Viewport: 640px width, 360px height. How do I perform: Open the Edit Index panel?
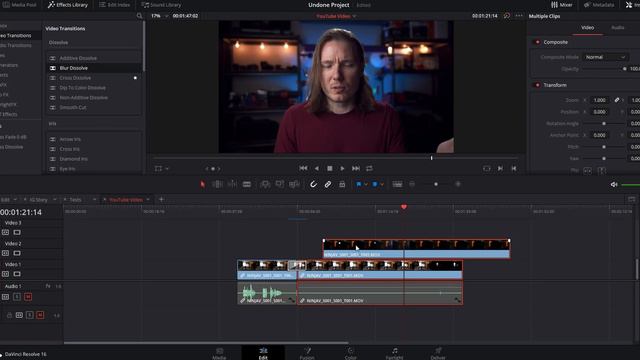coord(115,5)
